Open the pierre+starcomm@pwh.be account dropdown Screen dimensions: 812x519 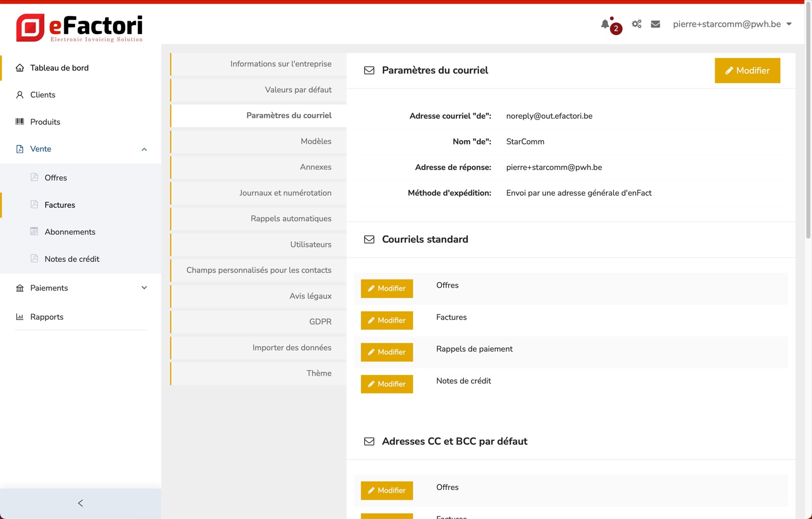pyautogui.click(x=732, y=24)
